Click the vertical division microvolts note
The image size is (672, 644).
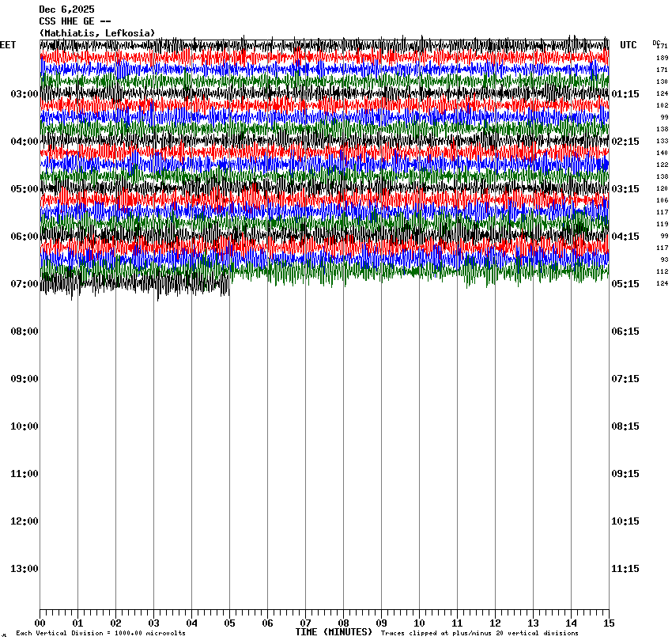(x=100, y=633)
